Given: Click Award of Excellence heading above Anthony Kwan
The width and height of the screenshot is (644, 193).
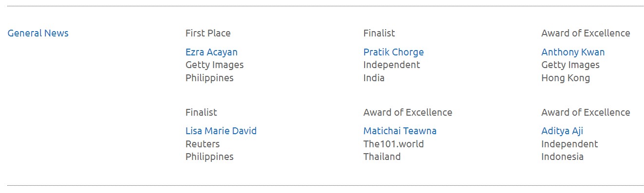Looking at the screenshot, I should click(586, 33).
